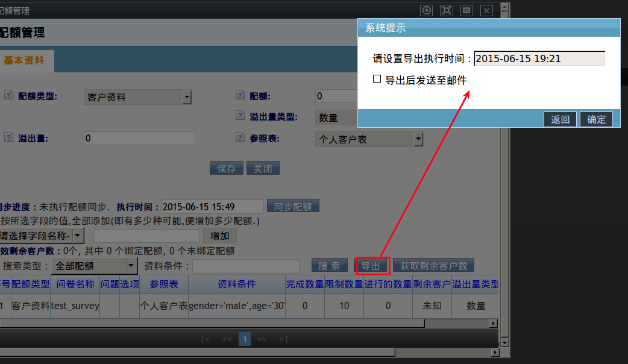Click 返回 button in the dialog
This screenshot has height=364, width=628.
[x=560, y=119]
